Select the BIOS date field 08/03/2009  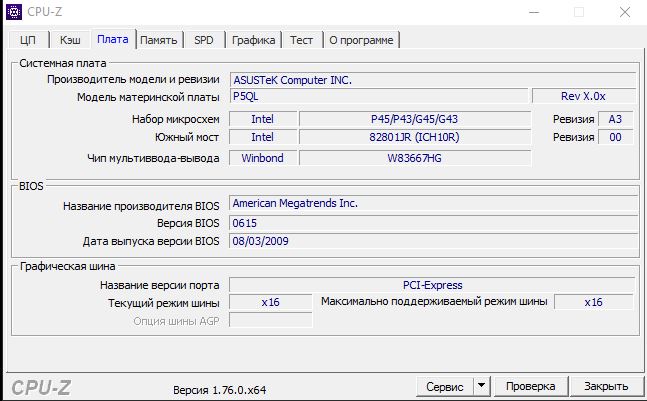(x=432, y=241)
